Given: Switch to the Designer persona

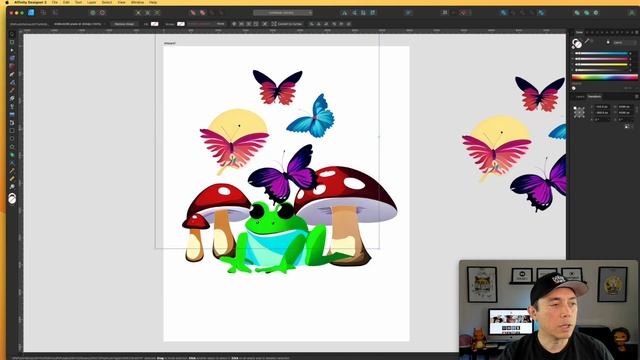Looking at the screenshot, I should click(x=31, y=13).
